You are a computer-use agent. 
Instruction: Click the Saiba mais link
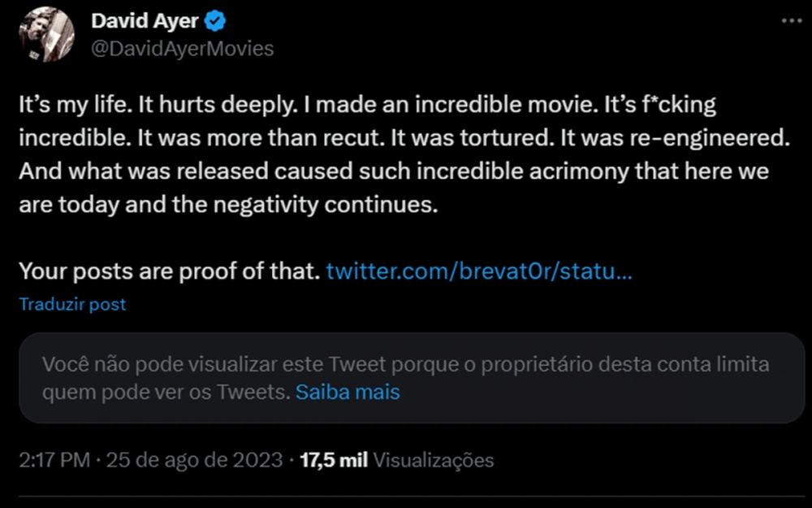348,393
